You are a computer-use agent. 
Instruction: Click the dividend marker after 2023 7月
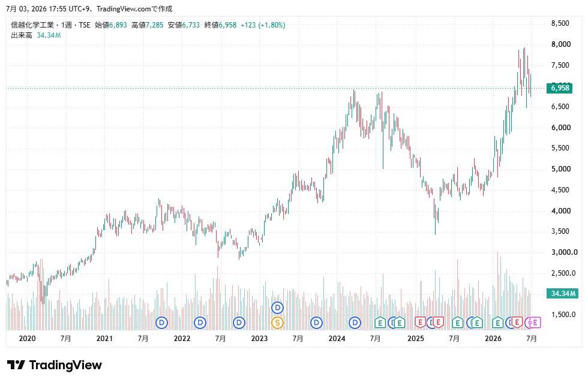tap(317, 322)
